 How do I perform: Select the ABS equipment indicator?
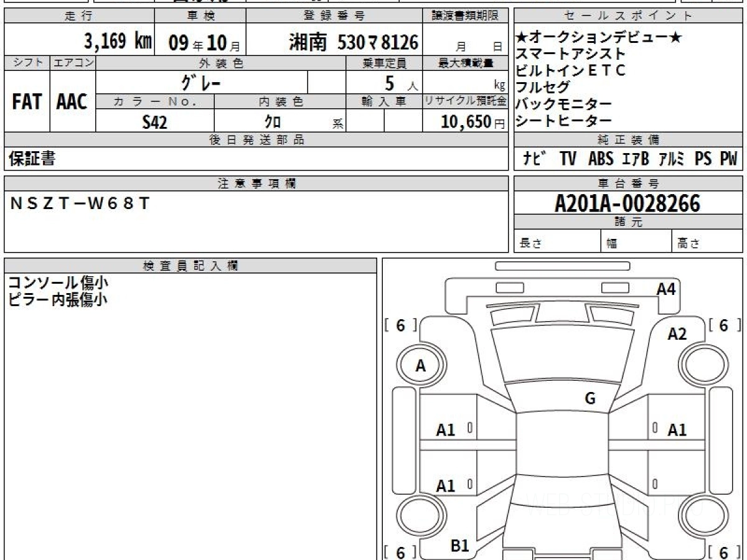click(x=600, y=159)
